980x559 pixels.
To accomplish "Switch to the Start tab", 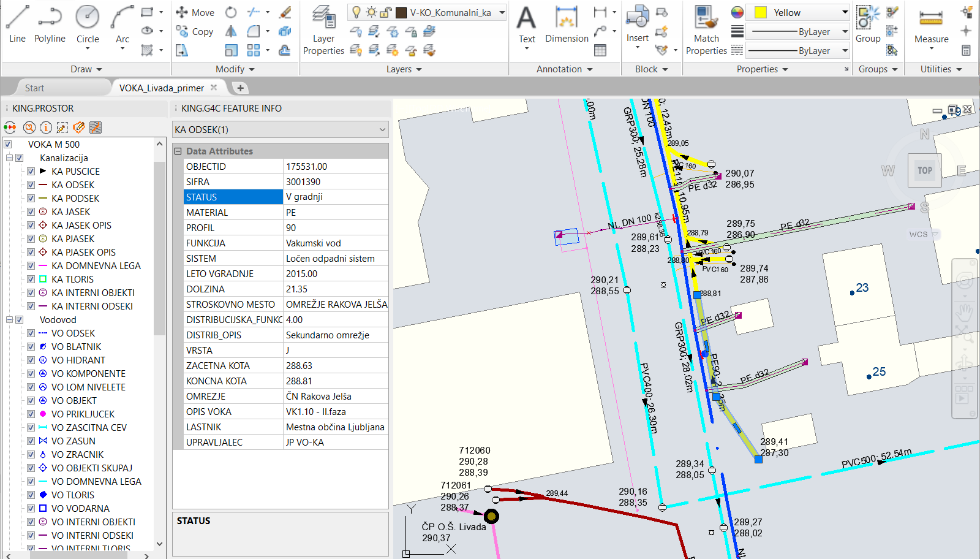I will pyautogui.click(x=34, y=88).
